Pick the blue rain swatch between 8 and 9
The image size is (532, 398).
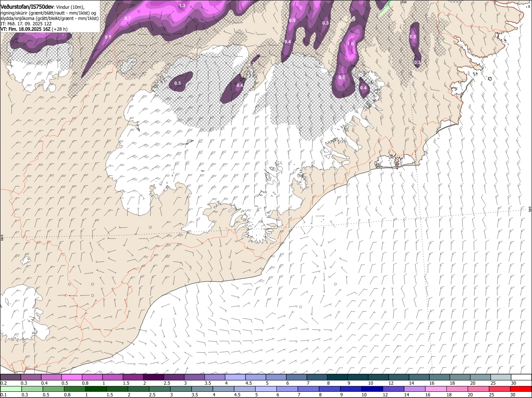point(329,389)
